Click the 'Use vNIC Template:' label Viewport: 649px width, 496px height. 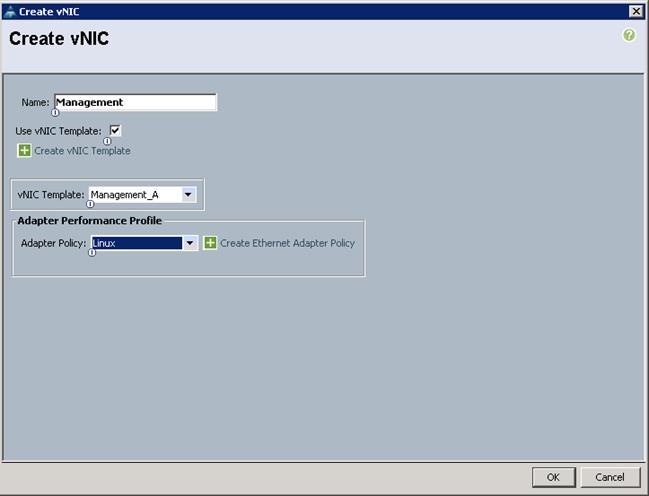[x=58, y=131]
